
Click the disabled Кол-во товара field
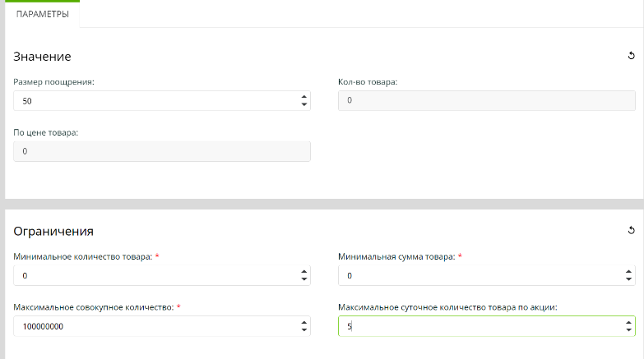pyautogui.click(x=486, y=100)
